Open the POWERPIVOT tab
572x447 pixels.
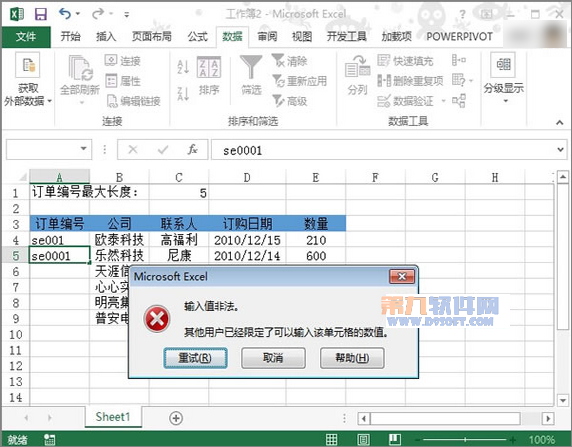tap(459, 36)
